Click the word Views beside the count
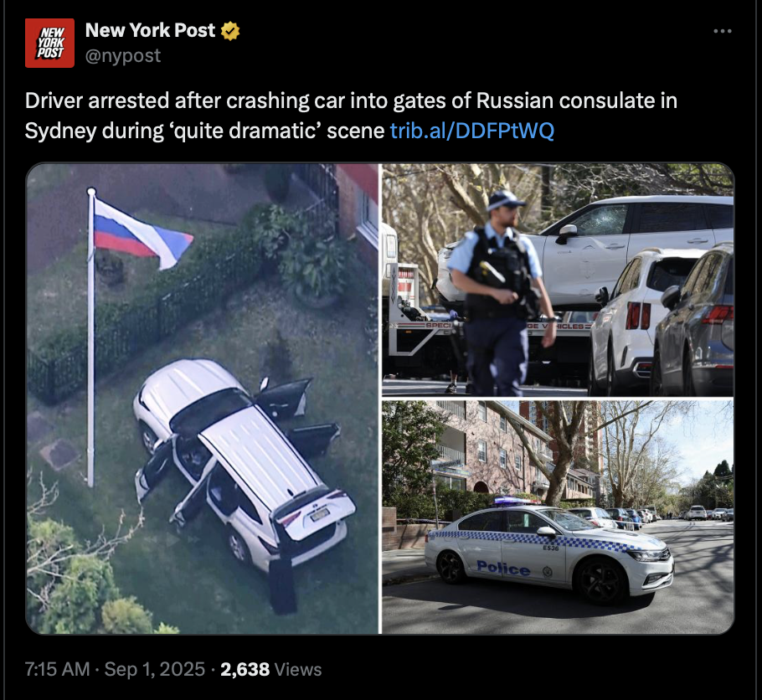This screenshot has width=762, height=700. [298, 669]
